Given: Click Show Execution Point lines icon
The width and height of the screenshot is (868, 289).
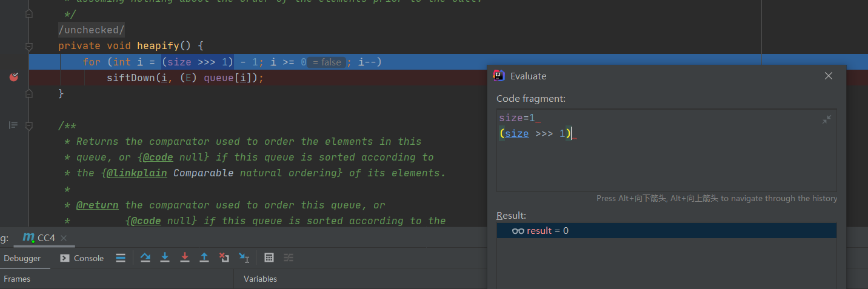Looking at the screenshot, I should [121, 257].
